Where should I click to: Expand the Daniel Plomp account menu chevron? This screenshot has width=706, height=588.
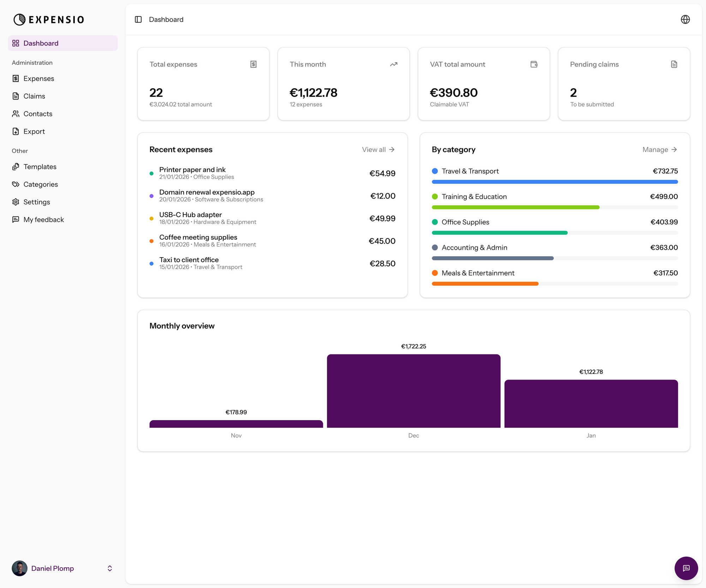pyautogui.click(x=110, y=568)
